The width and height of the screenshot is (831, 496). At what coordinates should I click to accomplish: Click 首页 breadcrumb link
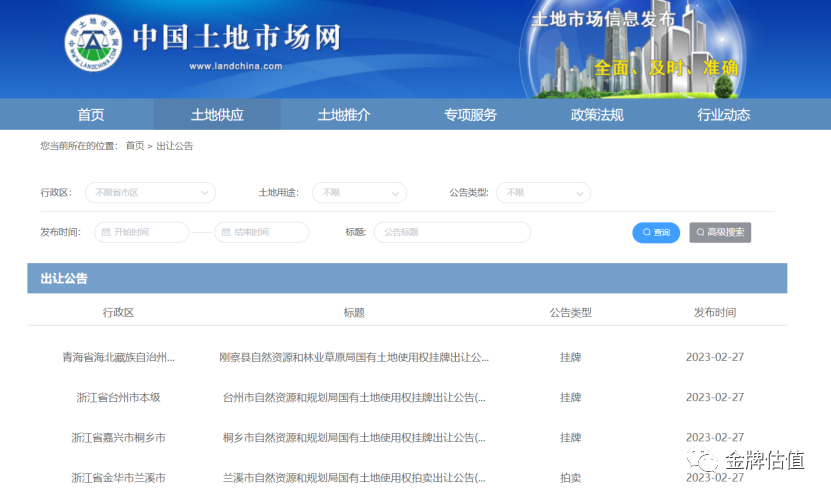click(135, 146)
